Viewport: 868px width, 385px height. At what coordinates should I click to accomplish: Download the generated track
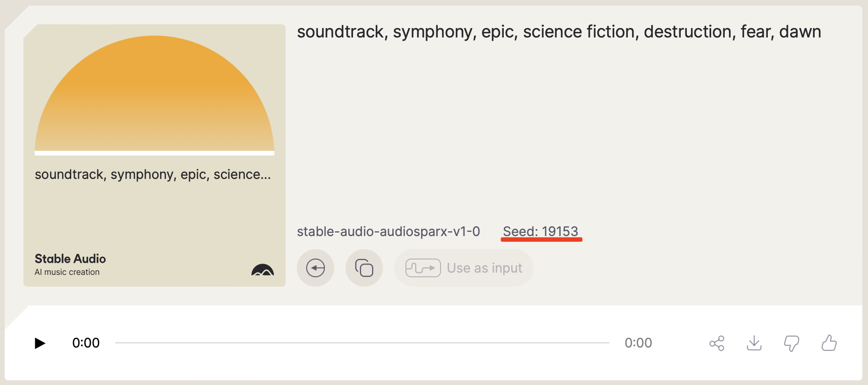754,343
